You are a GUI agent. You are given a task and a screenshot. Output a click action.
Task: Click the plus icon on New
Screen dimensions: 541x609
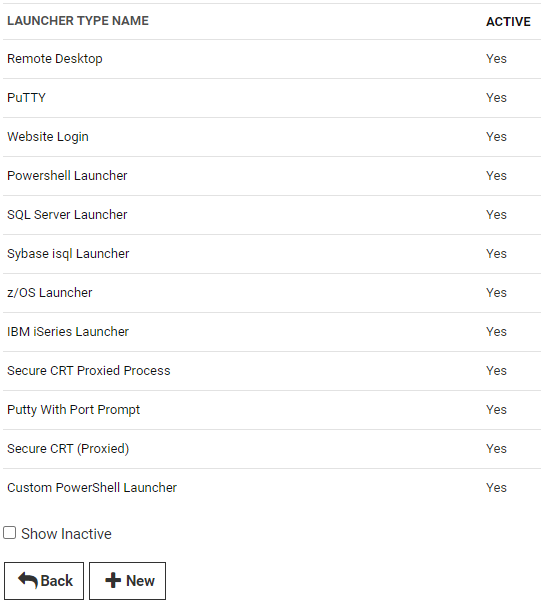tap(113, 580)
